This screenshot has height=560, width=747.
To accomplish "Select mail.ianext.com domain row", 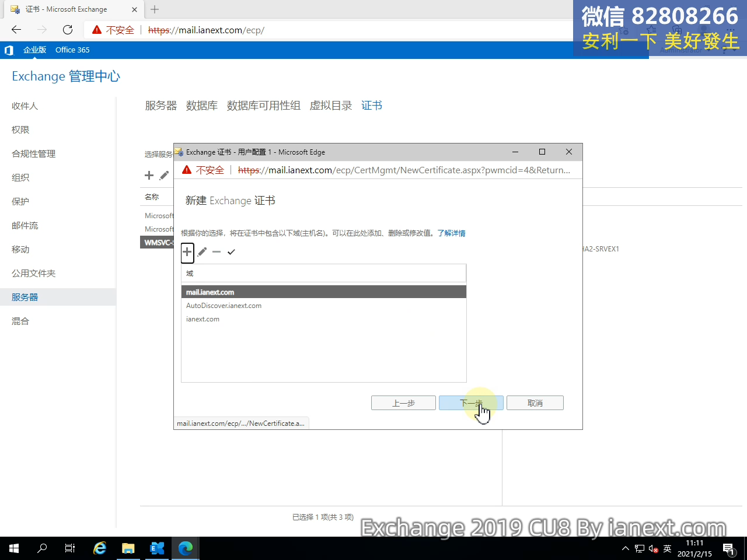I will 324,292.
